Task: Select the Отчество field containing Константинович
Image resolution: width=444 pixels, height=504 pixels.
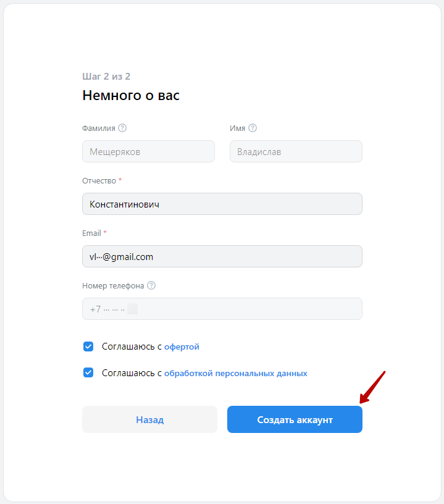Action: click(x=222, y=204)
